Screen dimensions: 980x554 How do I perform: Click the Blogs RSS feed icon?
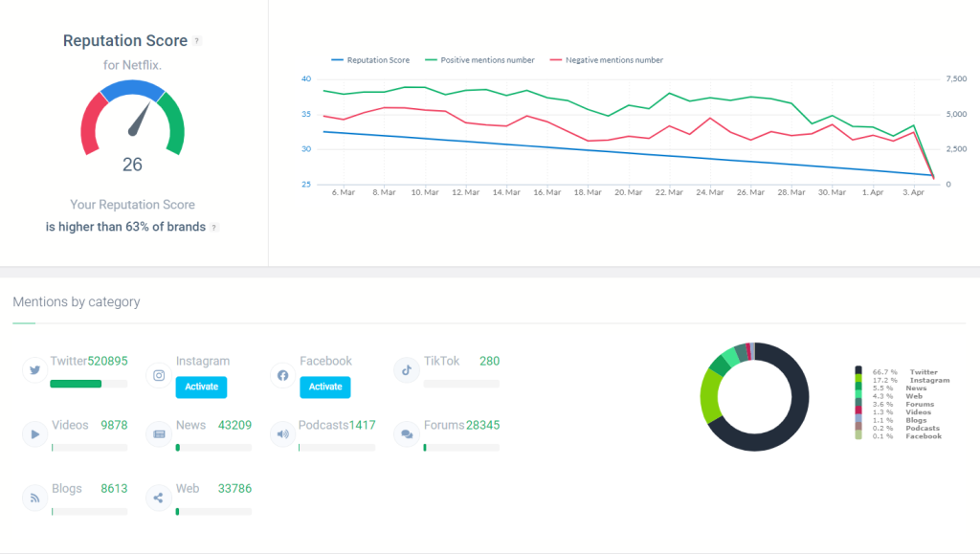point(35,498)
